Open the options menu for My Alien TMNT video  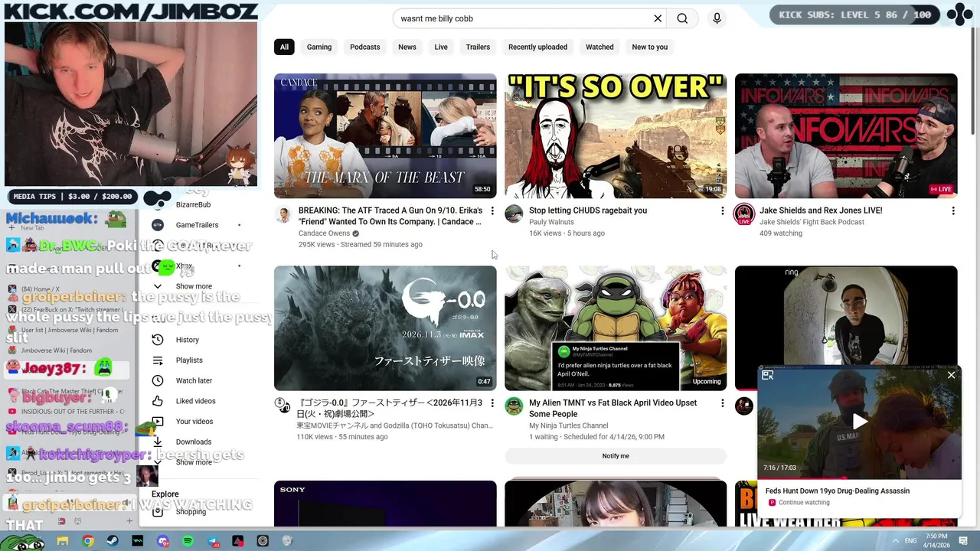pos(723,403)
